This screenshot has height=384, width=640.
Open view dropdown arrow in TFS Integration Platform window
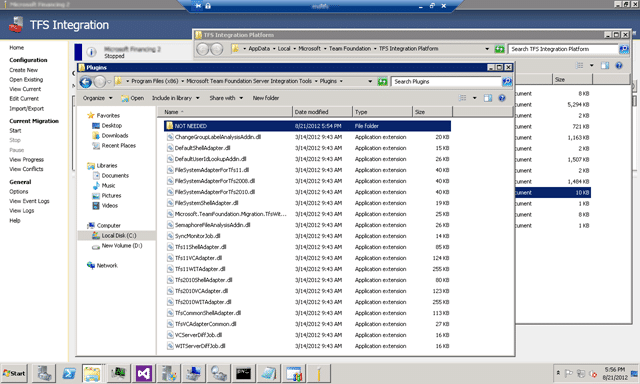[x=591, y=65]
